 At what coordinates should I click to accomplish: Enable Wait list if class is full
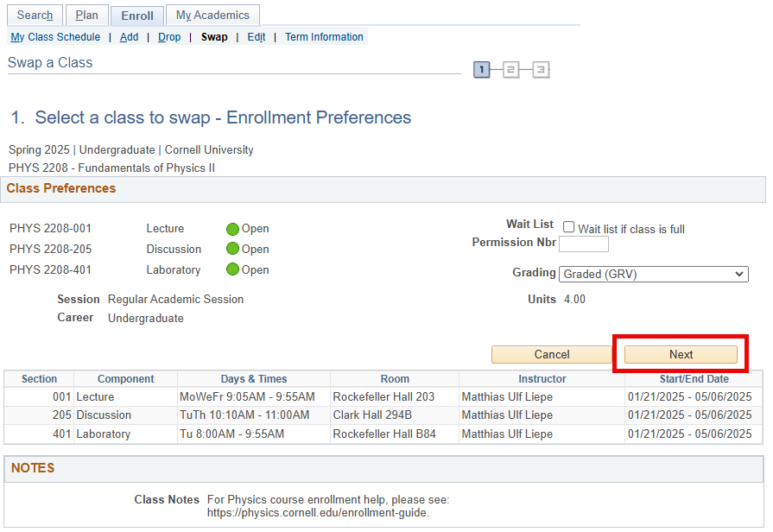569,227
